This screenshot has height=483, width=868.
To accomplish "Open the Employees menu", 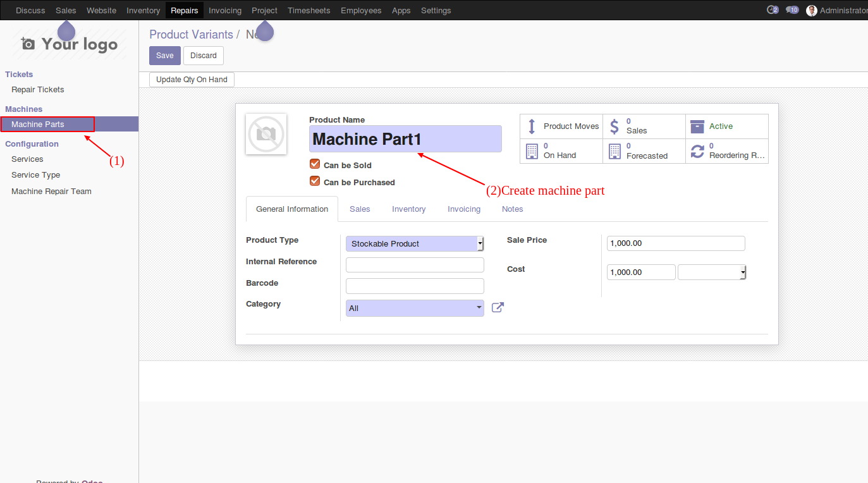I will click(x=361, y=10).
